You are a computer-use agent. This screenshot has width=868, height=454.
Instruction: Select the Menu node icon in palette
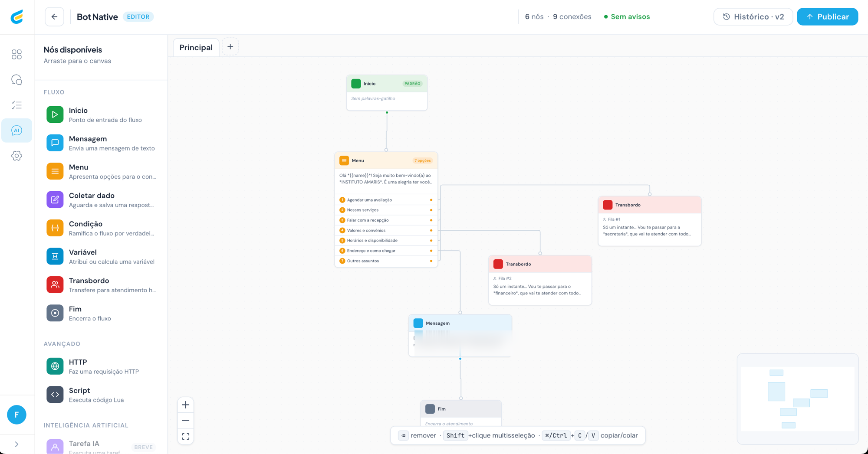tap(55, 171)
